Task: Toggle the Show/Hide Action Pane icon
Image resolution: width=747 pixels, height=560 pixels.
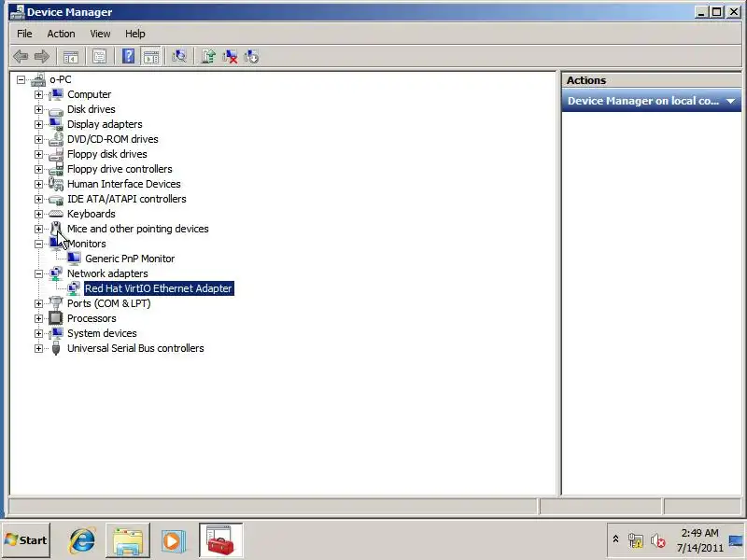Action: coord(151,57)
